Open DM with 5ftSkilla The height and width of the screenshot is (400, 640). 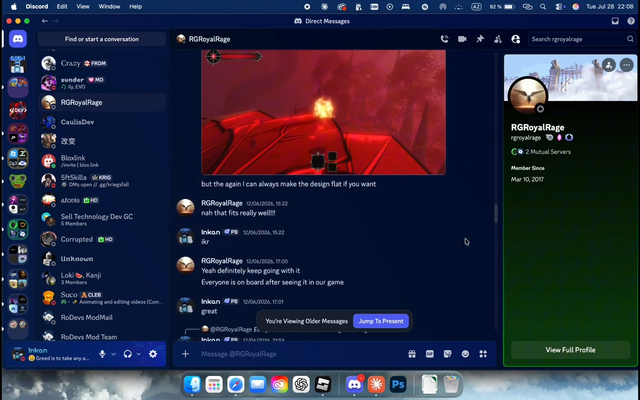tap(102, 180)
